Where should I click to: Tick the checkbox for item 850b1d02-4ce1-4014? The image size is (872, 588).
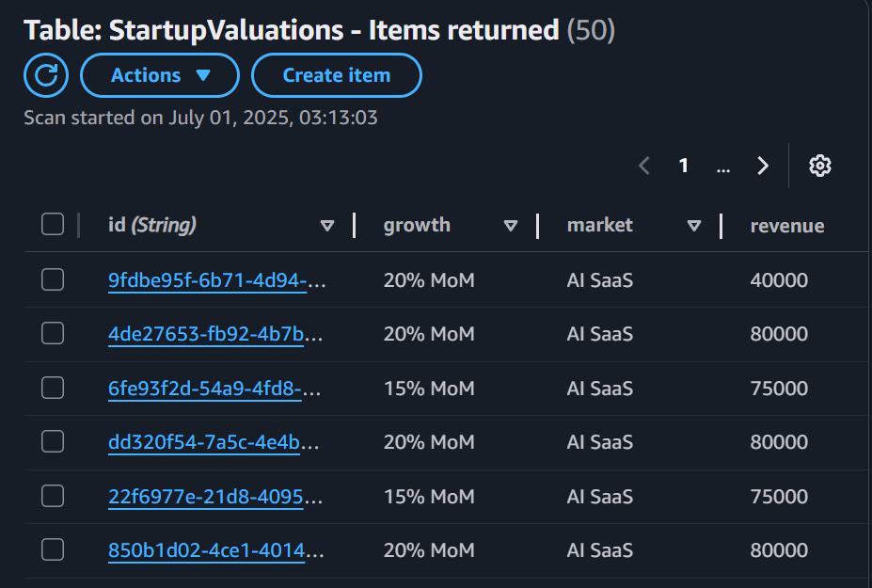coord(53,550)
